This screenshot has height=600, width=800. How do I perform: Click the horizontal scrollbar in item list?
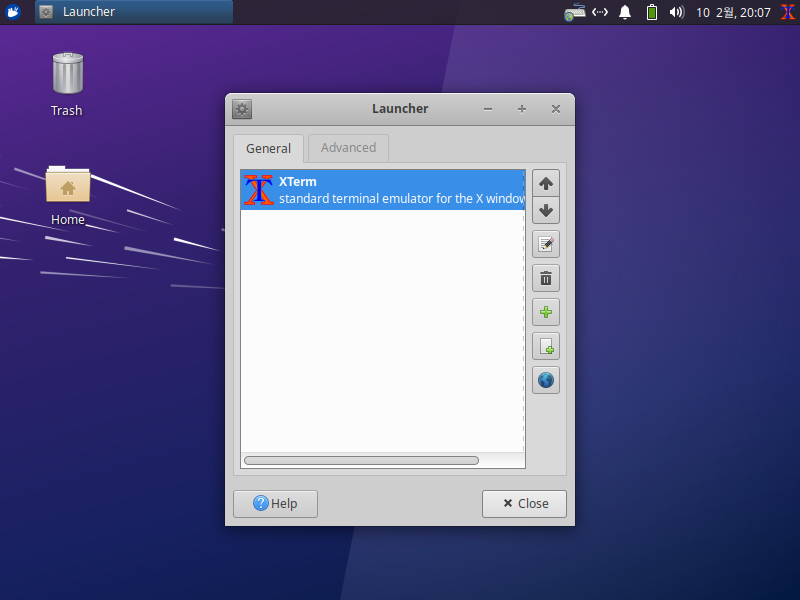(x=361, y=460)
